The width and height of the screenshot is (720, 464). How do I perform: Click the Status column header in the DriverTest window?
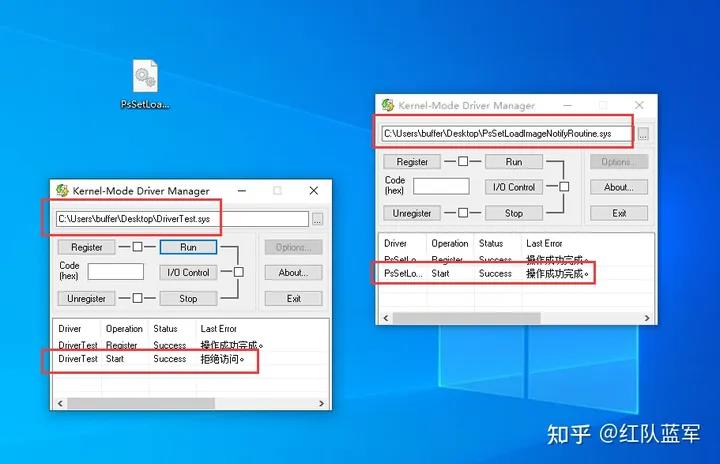(x=172, y=328)
